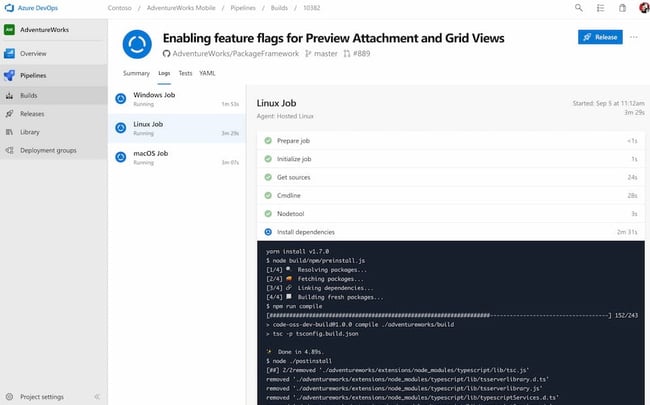Open the user profile avatar
The width and height of the screenshot is (650, 405).
coord(643,8)
